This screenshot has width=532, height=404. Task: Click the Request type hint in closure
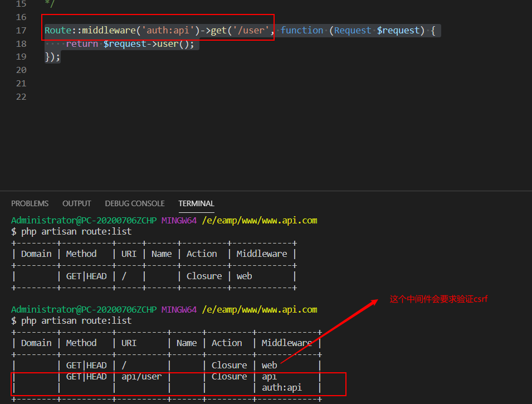(x=353, y=31)
